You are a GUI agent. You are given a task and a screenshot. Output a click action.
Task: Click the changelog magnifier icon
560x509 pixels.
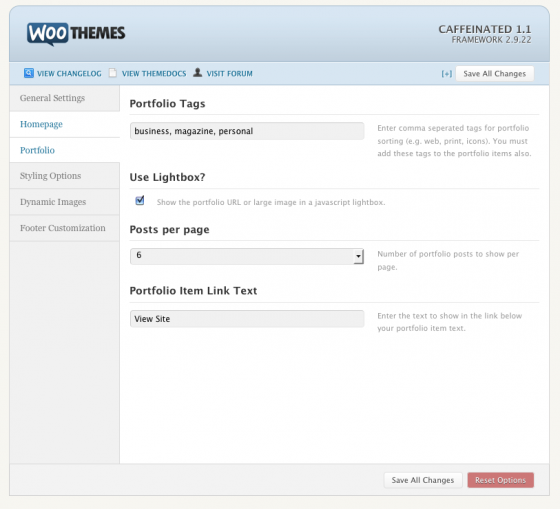point(29,73)
